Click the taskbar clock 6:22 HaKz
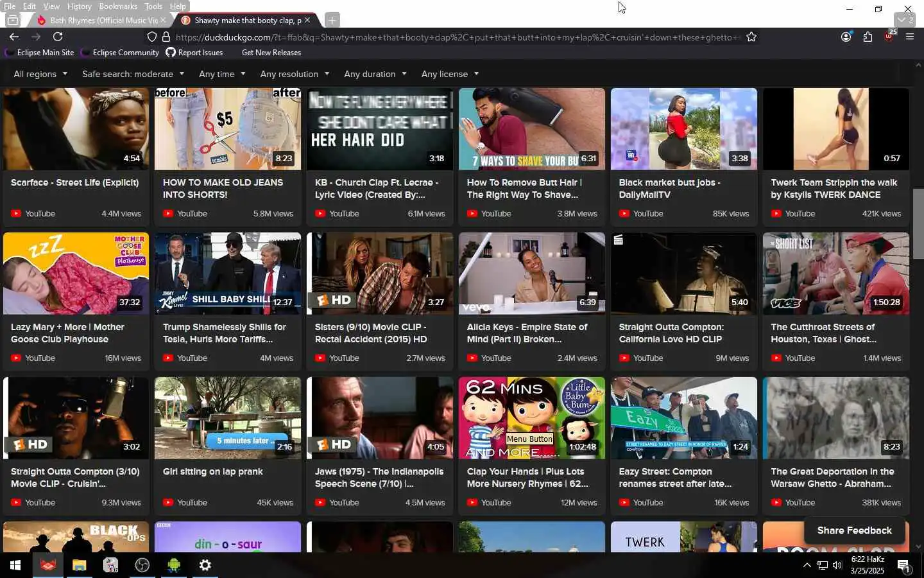The height and width of the screenshot is (578, 924). click(x=868, y=565)
